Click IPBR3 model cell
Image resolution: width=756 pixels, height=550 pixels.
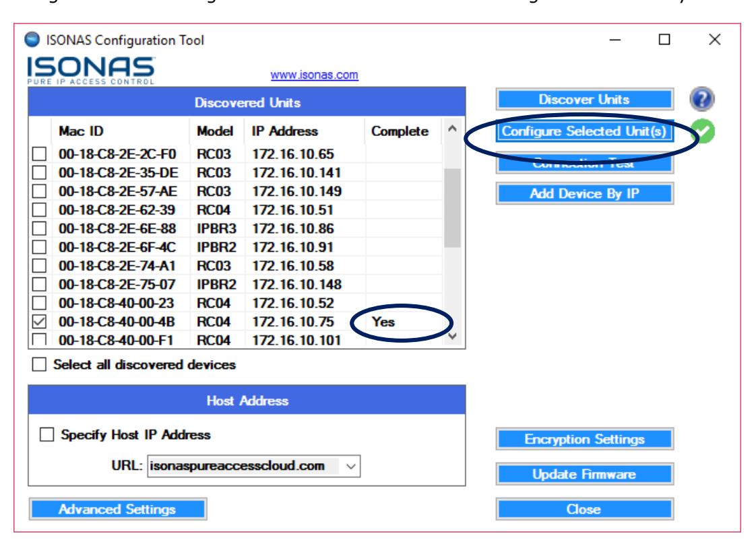tap(216, 228)
